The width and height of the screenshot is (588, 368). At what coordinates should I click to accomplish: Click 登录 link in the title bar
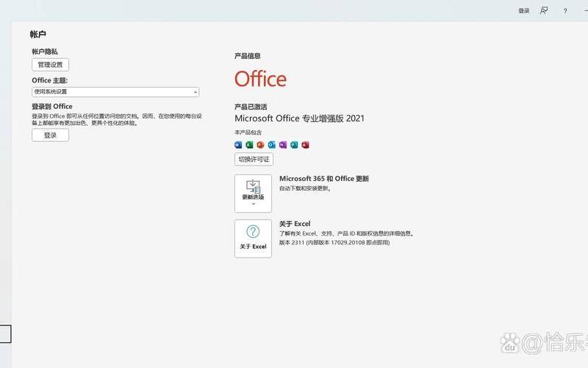click(x=524, y=11)
